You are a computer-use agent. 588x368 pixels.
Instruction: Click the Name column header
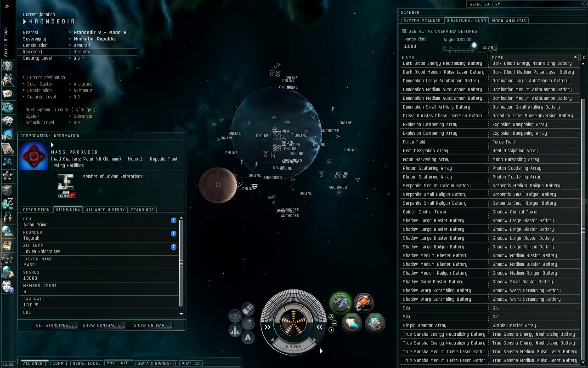point(444,57)
